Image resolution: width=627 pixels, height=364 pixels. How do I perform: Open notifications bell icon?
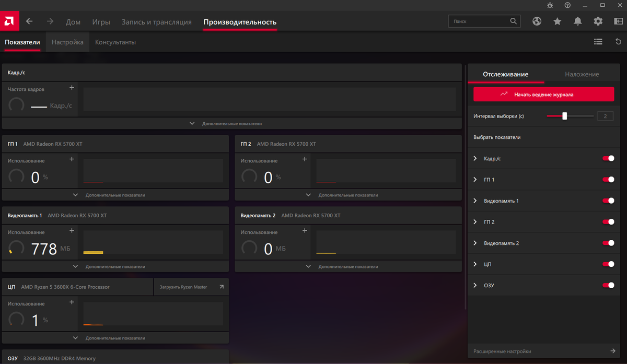click(578, 21)
